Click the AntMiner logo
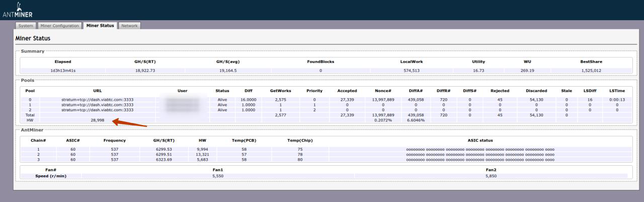Image resolution: width=644 pixels, height=202 pixels. 18,10
